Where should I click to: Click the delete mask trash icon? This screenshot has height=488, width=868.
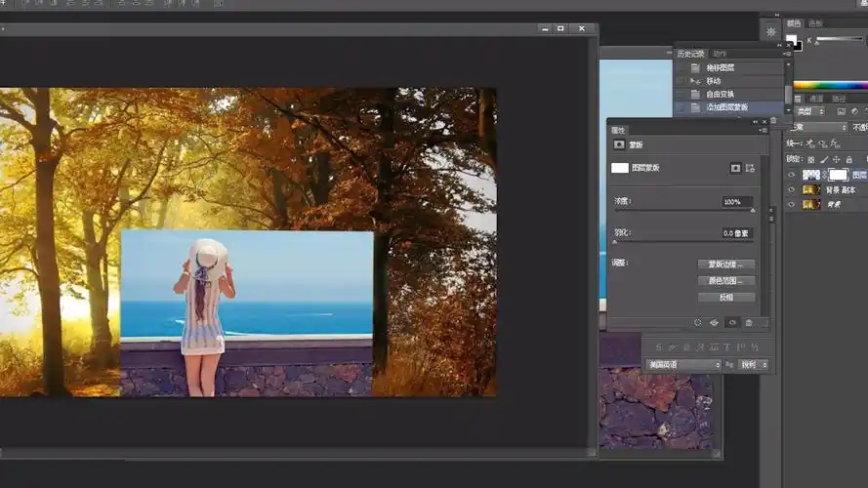tap(749, 322)
